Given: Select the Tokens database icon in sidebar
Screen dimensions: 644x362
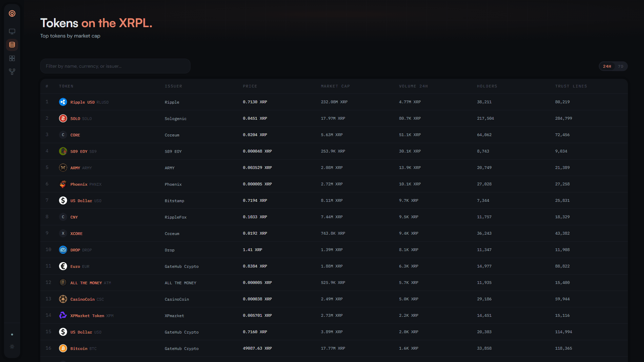Looking at the screenshot, I should point(12,45).
